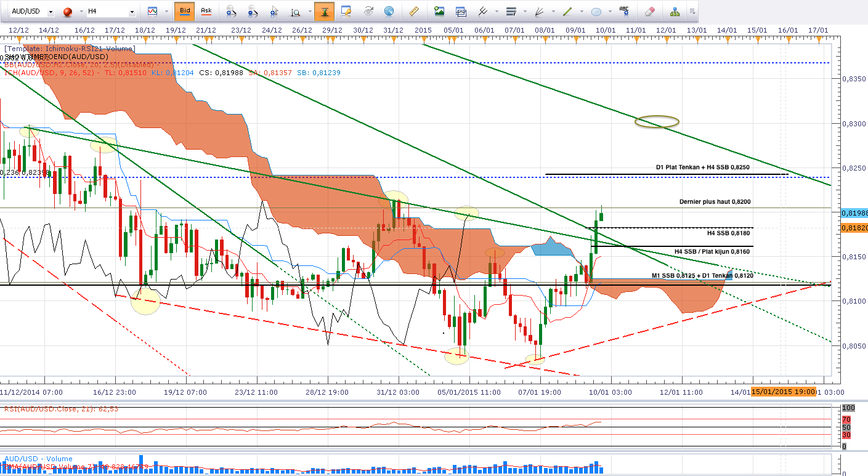Select the ABC text label tool
Image resolution: width=868 pixels, height=476 pixels.
pyautogui.click(x=625, y=11)
